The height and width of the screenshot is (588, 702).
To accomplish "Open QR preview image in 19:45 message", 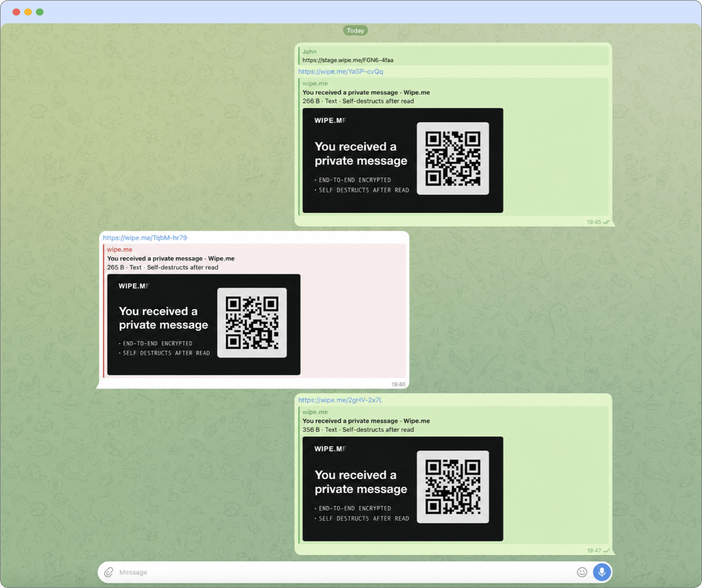I will [403, 160].
